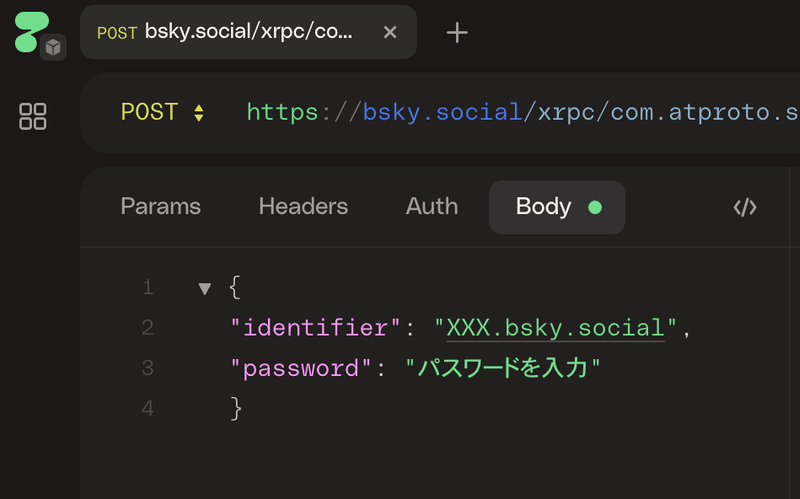The image size is (800, 499).
Task: Click the request URL field
Action: click(522, 112)
